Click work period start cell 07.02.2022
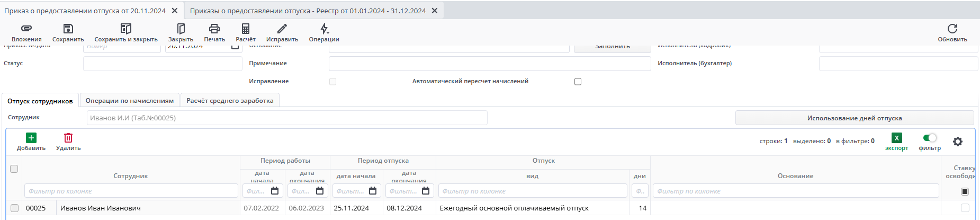The image size is (980, 220). [263, 208]
